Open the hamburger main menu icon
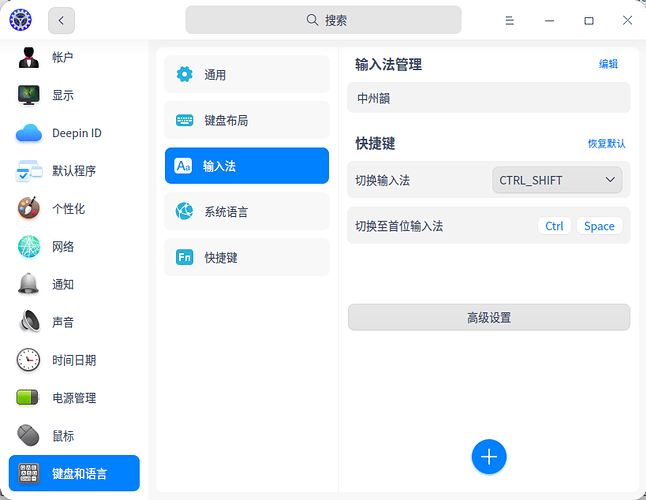 pyautogui.click(x=509, y=20)
